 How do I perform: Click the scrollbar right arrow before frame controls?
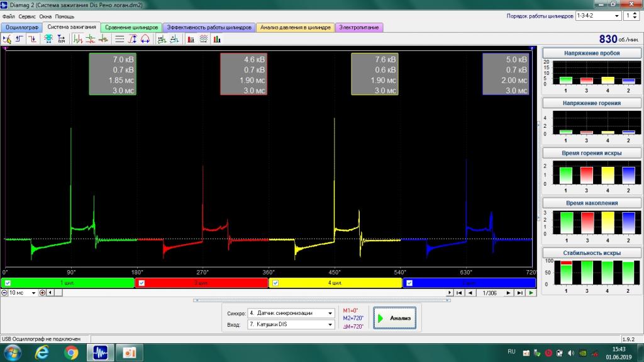click(450, 293)
